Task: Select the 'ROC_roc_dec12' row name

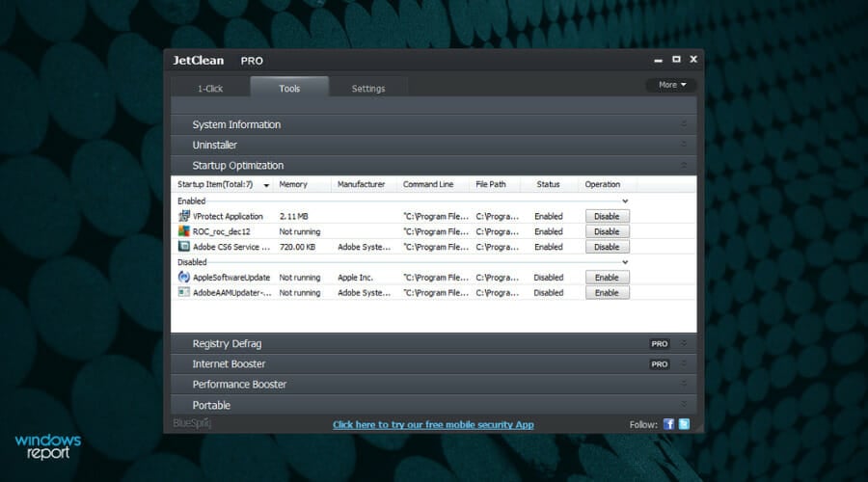Action: tap(221, 231)
